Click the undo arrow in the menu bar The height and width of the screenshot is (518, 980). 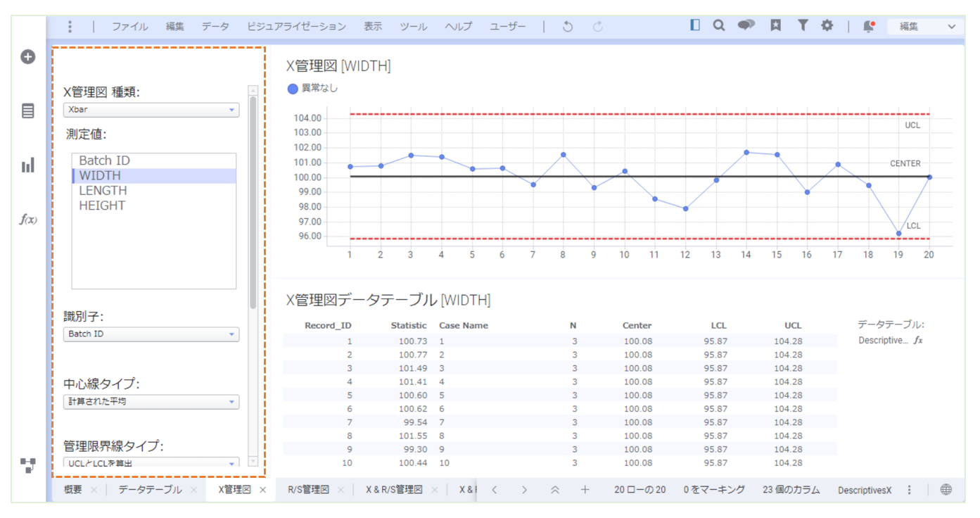coord(568,27)
